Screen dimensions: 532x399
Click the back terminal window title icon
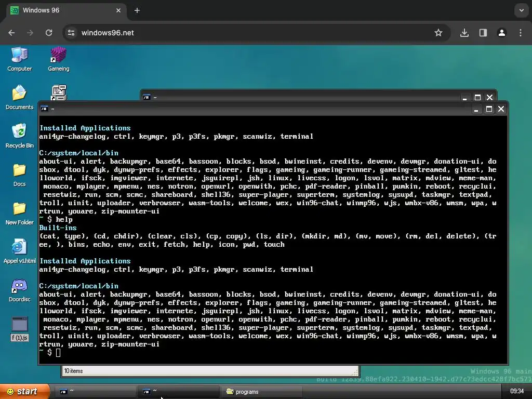point(146,97)
